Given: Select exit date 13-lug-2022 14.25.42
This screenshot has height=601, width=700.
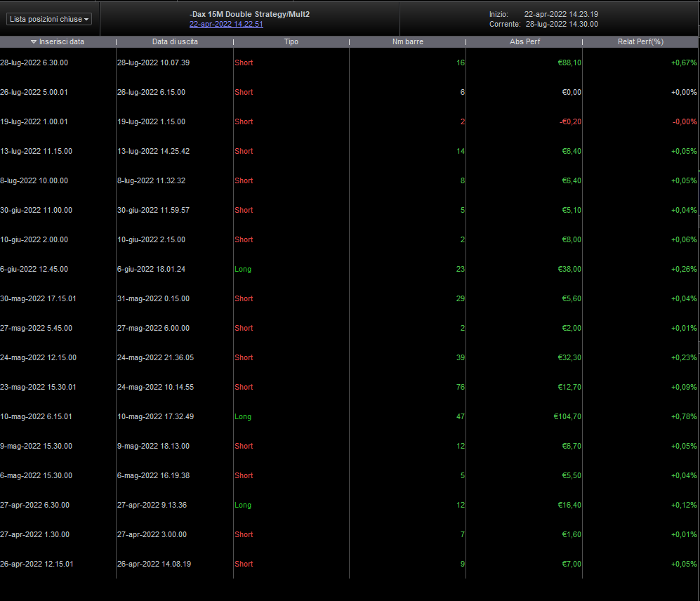Looking at the screenshot, I should (x=153, y=151).
